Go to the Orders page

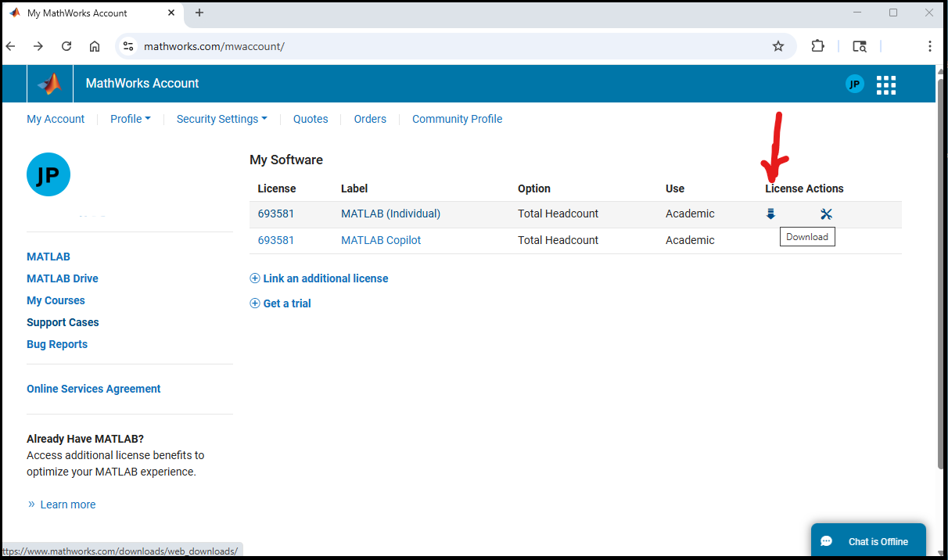click(x=370, y=119)
